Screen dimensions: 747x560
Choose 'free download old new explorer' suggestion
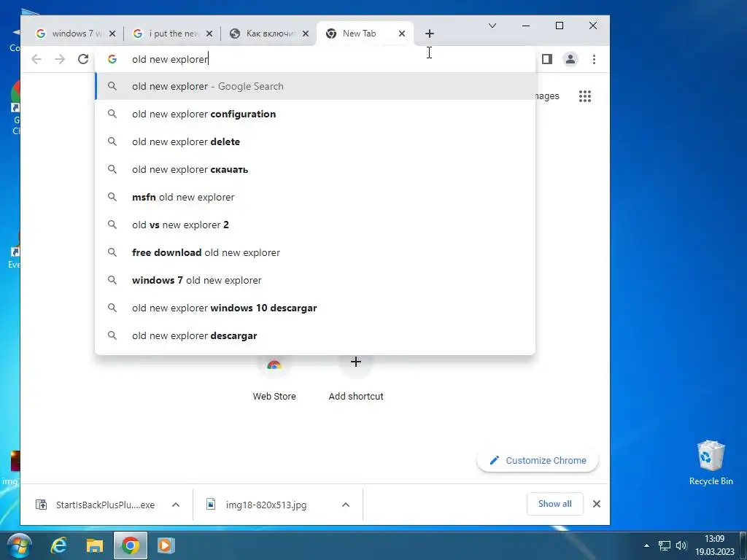tap(315, 252)
